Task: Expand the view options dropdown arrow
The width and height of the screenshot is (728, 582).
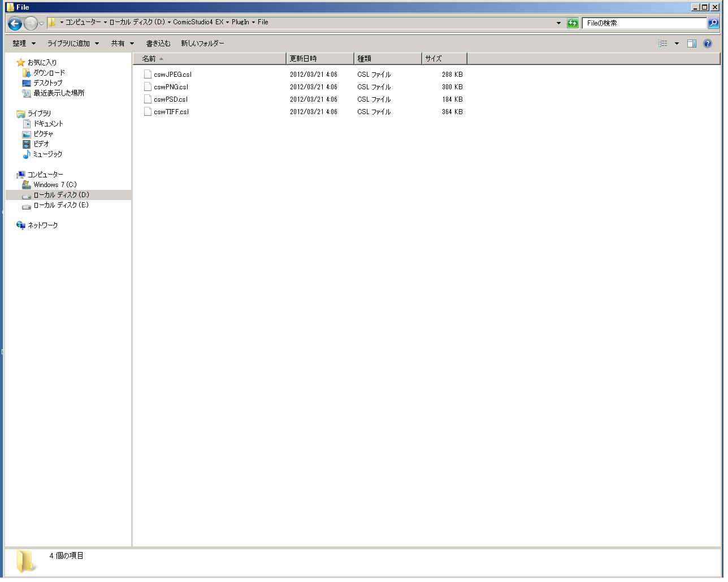Action: pyautogui.click(x=677, y=44)
